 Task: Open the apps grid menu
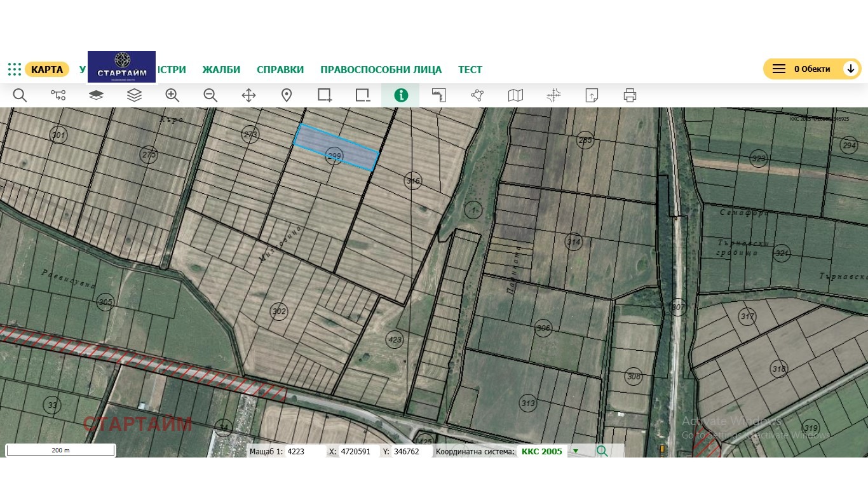tap(15, 69)
